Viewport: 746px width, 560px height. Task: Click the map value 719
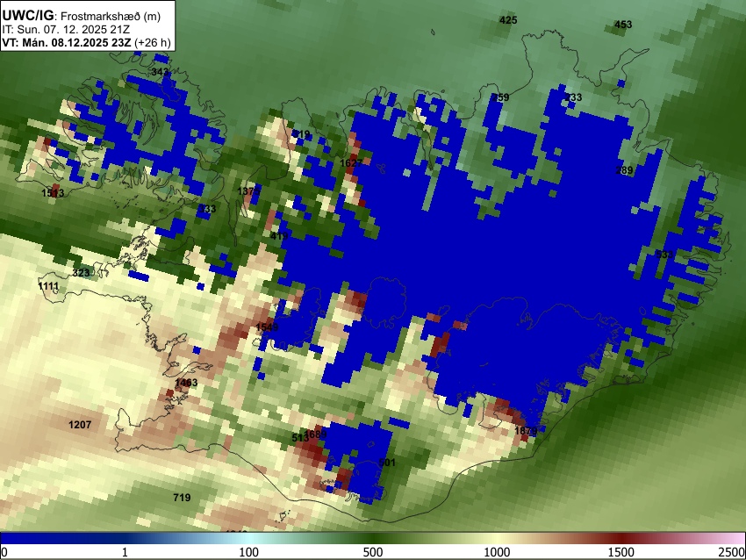[x=182, y=498]
